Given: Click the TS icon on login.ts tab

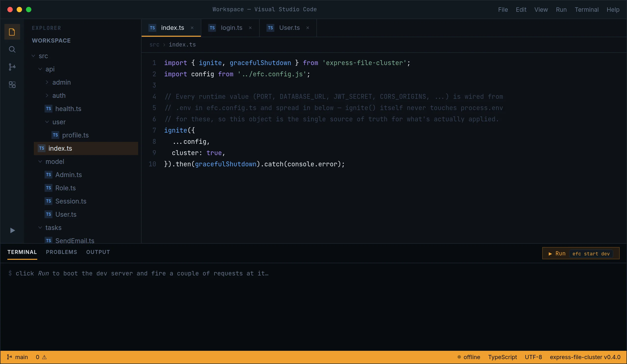Looking at the screenshot, I should coord(212,28).
